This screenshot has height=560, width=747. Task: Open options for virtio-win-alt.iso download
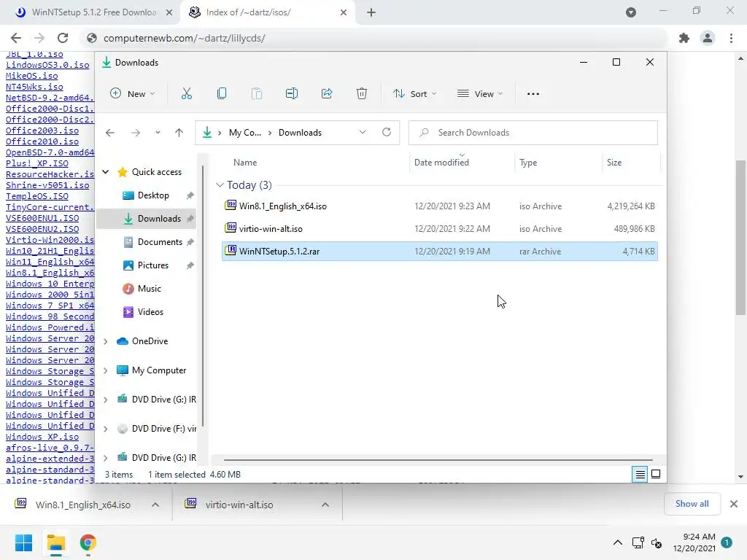(x=325, y=505)
